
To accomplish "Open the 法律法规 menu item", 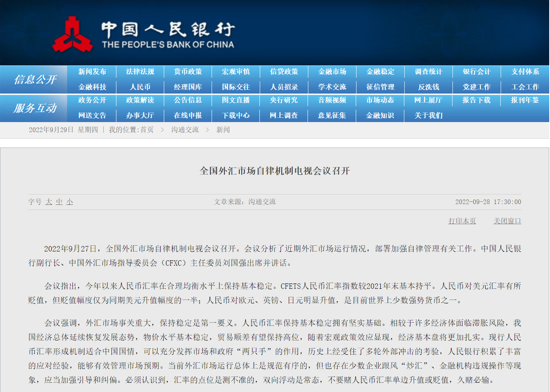I will 140,72.
